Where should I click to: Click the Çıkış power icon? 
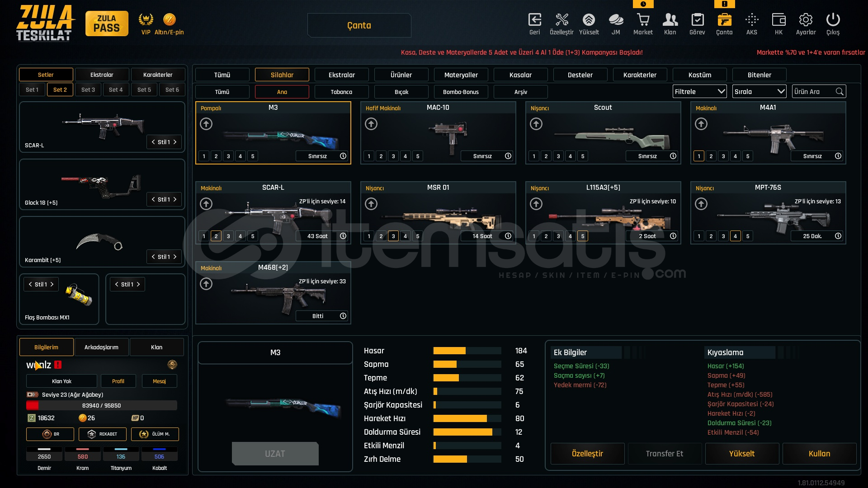tap(833, 20)
